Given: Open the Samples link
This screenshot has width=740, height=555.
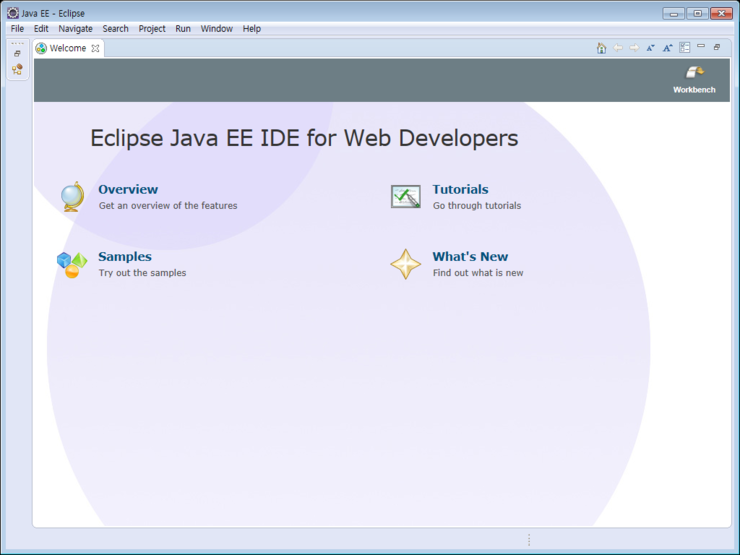Looking at the screenshot, I should [x=125, y=256].
